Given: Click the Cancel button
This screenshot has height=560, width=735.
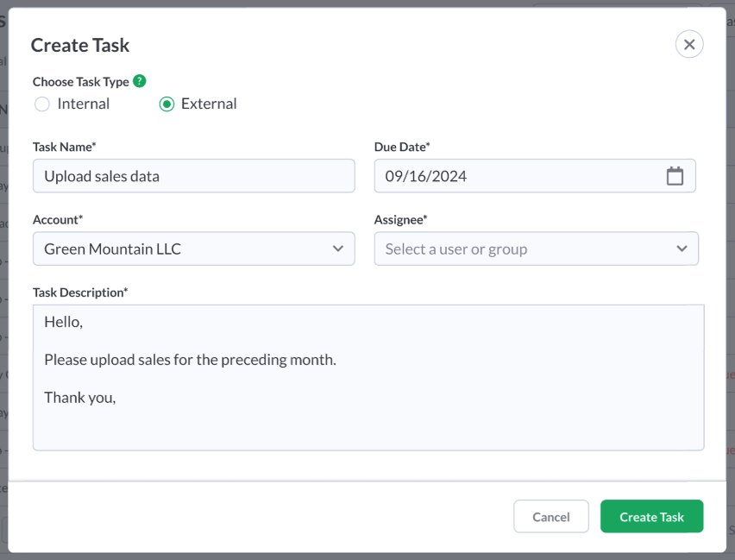Looking at the screenshot, I should 550,516.
